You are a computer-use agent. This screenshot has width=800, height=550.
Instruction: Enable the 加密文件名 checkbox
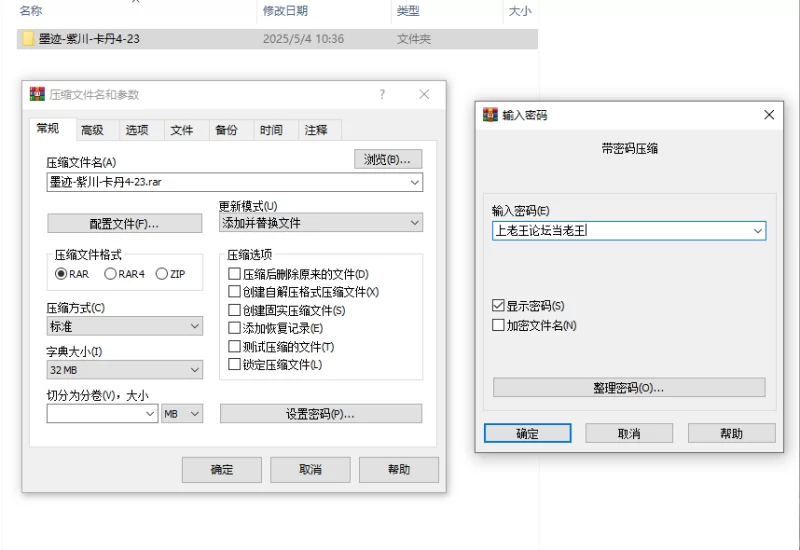click(498, 325)
